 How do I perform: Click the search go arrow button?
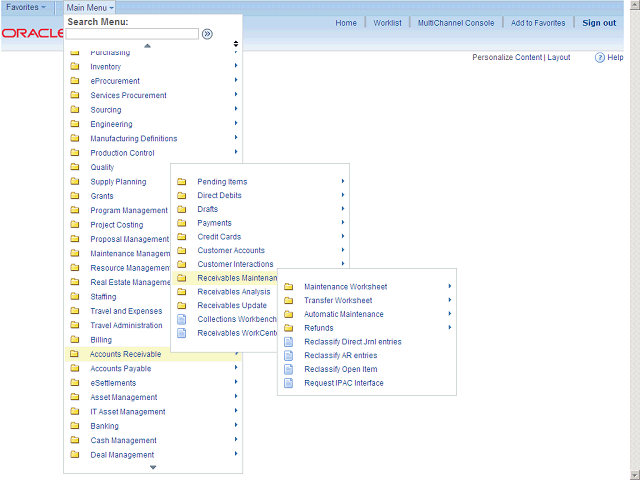click(x=207, y=33)
